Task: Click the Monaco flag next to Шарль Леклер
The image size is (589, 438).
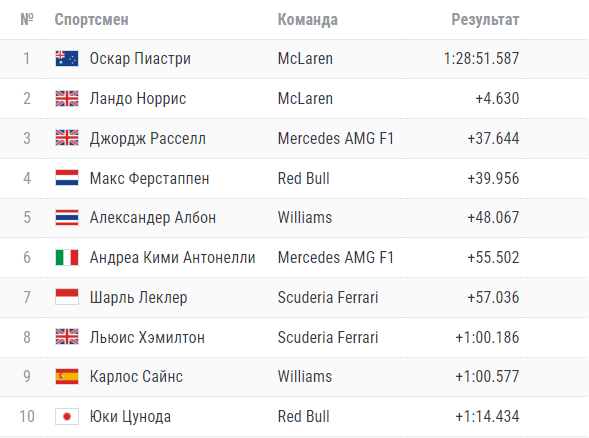Action: coord(67,297)
